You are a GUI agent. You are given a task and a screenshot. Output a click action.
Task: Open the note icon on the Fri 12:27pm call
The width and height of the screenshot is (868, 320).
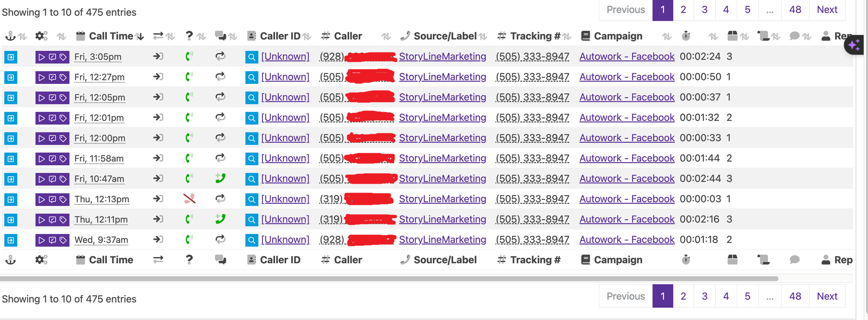[52, 77]
